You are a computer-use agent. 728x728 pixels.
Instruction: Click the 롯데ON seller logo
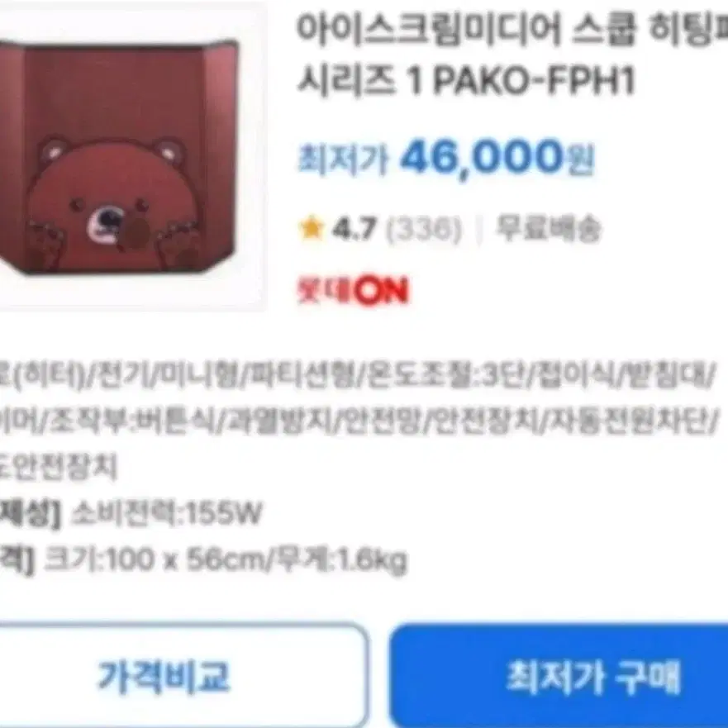click(353, 291)
